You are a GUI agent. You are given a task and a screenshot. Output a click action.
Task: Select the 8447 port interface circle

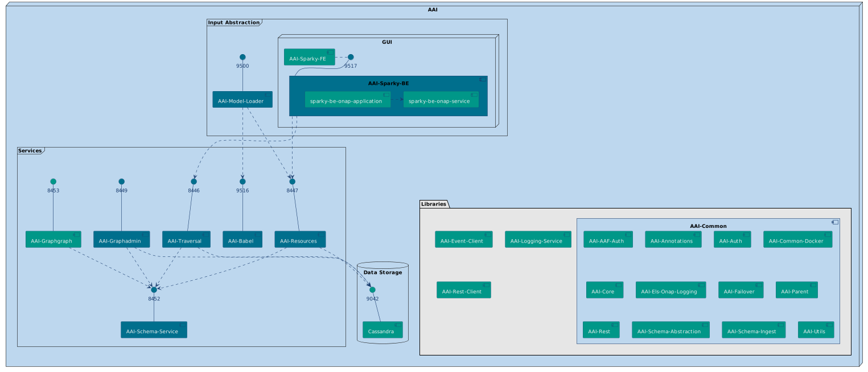292,181
